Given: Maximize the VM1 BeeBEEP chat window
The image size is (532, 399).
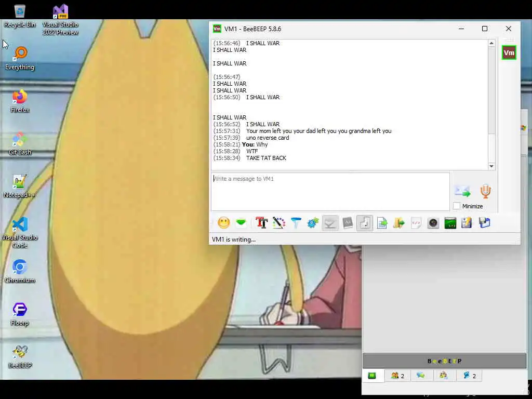Looking at the screenshot, I should tap(485, 29).
